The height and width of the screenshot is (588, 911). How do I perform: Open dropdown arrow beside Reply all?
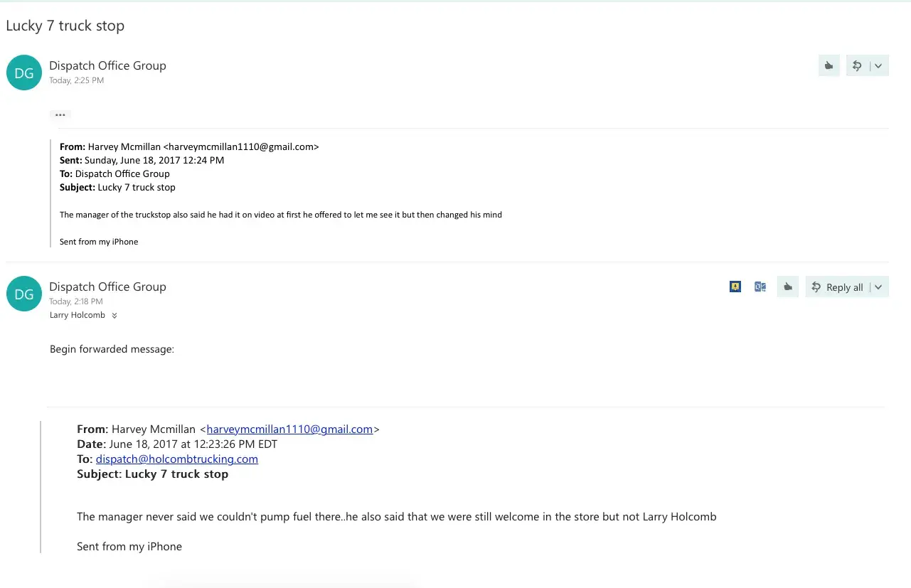[x=878, y=287]
